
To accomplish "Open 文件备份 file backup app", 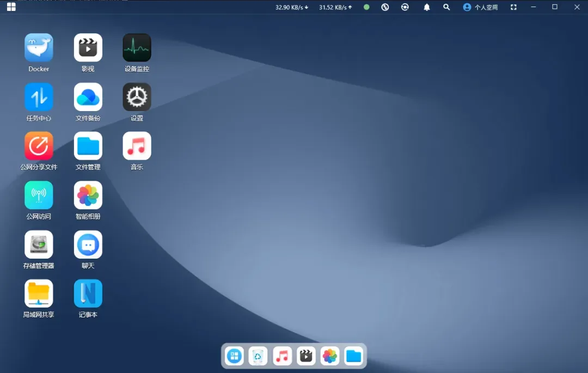I will 88,97.
